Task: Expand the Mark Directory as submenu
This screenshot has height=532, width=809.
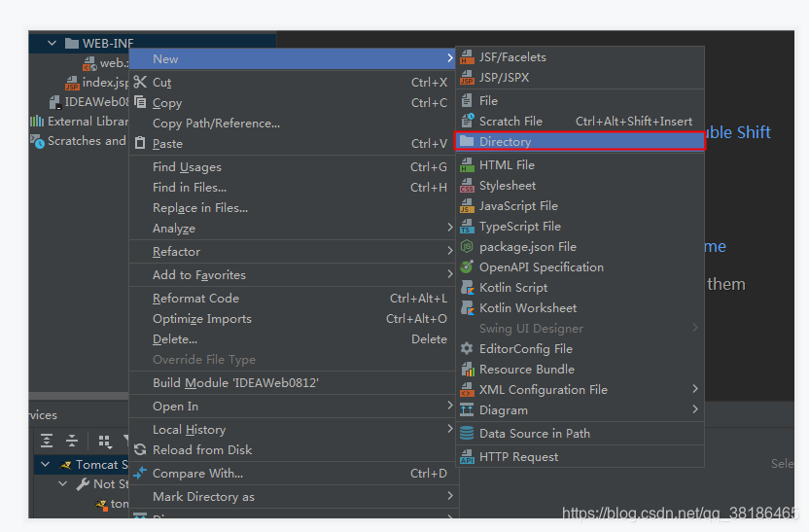Action: click(449, 496)
